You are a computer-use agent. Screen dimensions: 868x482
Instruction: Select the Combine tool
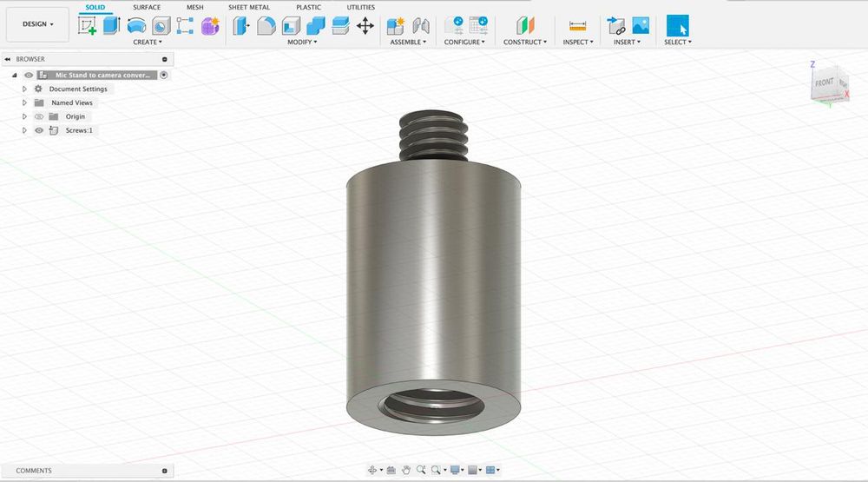[316, 25]
